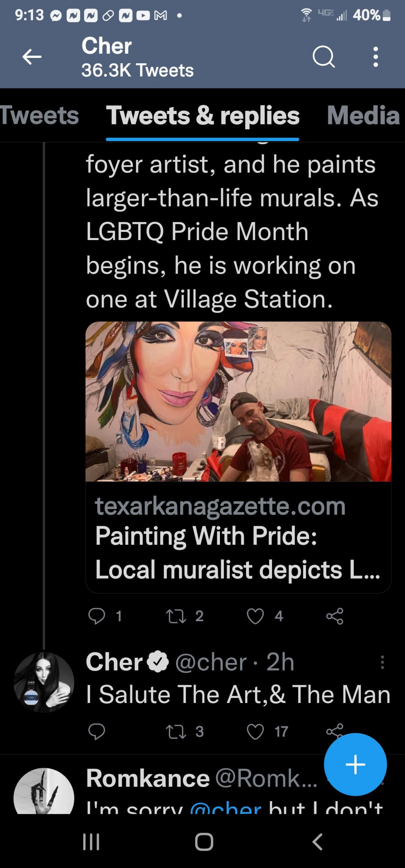Screen dimensions: 405x868
Task: Switch to the Media tab
Action: click(363, 115)
